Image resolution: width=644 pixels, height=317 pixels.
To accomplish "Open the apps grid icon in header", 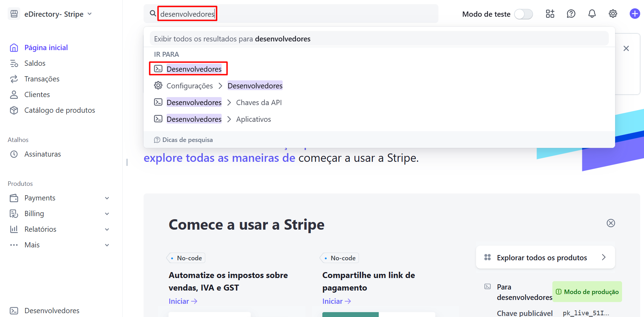I will pos(550,14).
